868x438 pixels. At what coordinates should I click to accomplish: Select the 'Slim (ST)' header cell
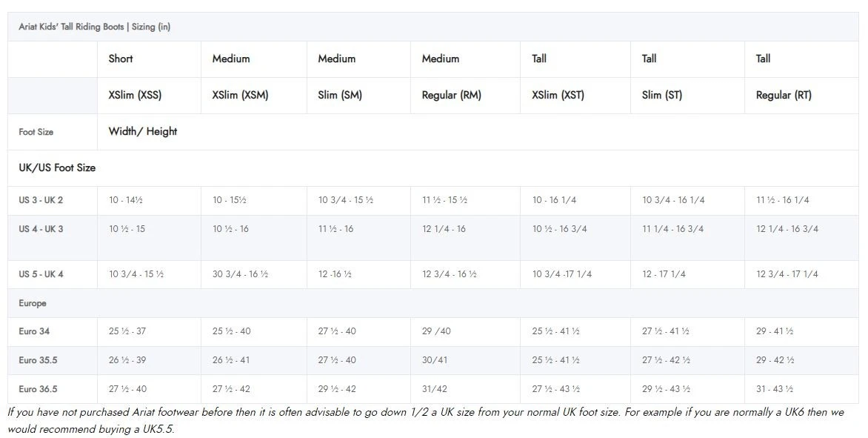point(661,95)
